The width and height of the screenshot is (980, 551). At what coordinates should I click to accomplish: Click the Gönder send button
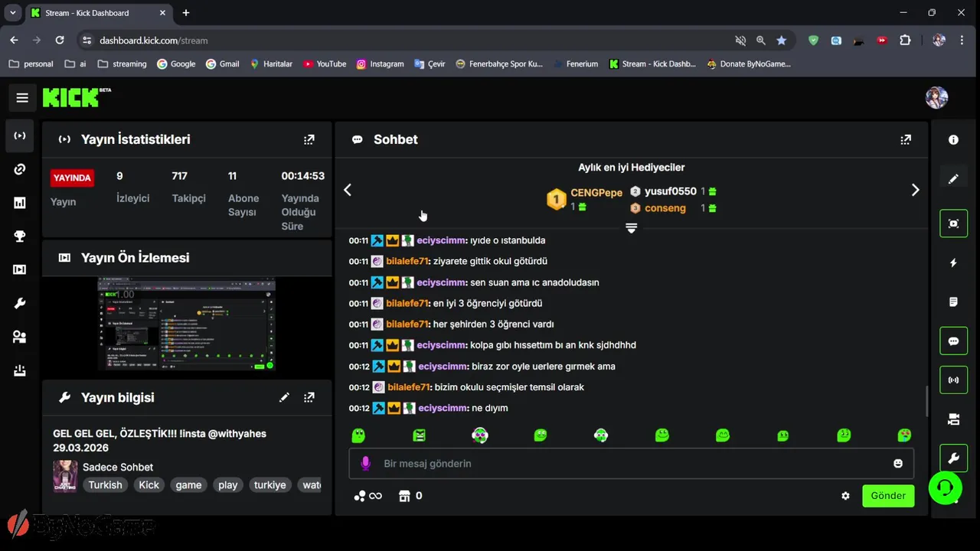pos(888,496)
